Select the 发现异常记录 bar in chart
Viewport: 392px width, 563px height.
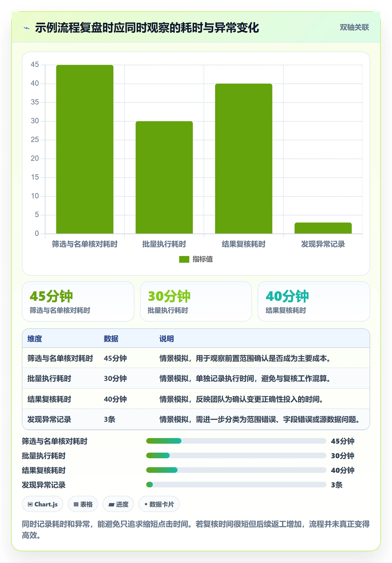(323, 228)
